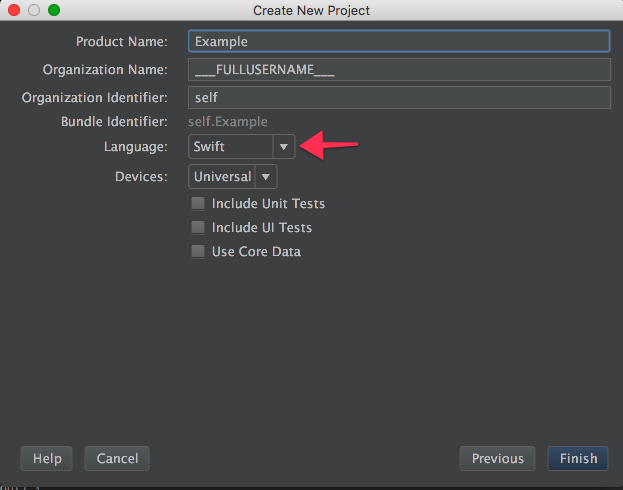The image size is (623, 490).
Task: Click Finish to create the project
Action: 578,459
